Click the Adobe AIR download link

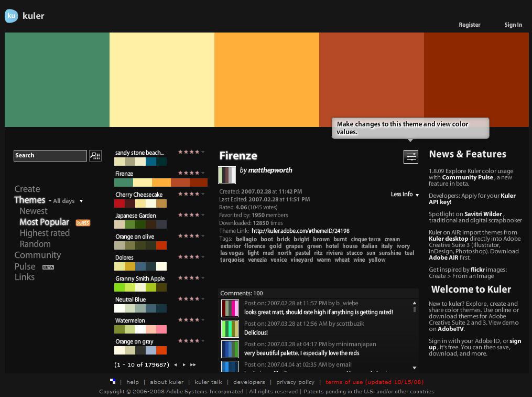point(443,257)
